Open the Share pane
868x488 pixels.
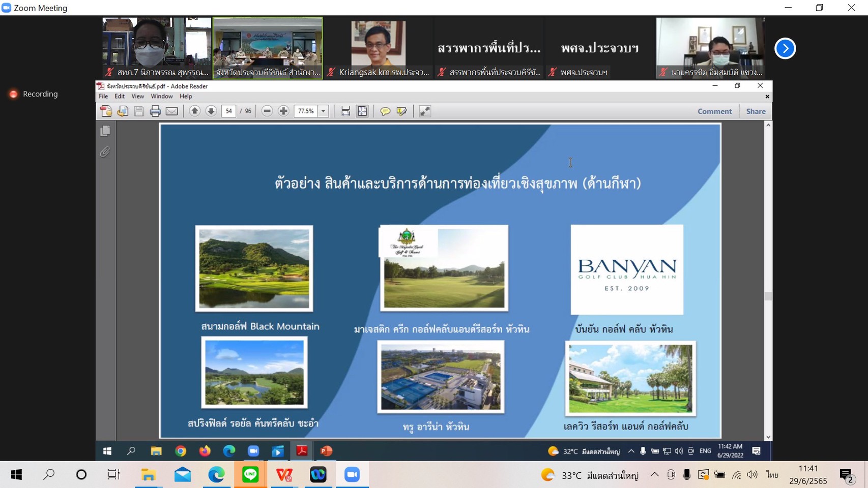(756, 111)
